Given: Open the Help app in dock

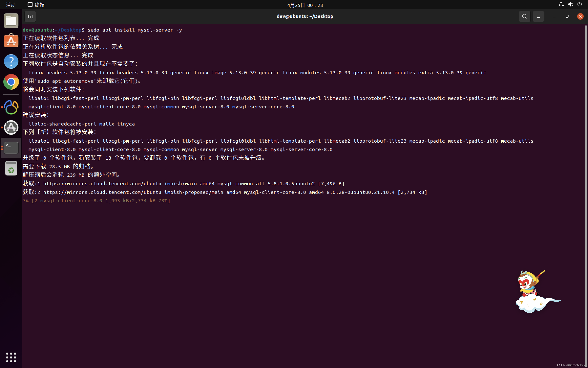Looking at the screenshot, I should point(11,61).
